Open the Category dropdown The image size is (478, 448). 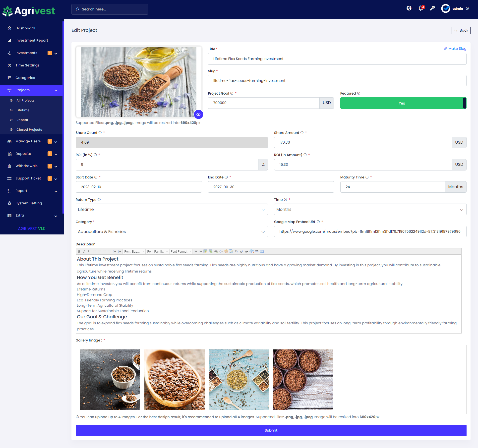click(172, 231)
